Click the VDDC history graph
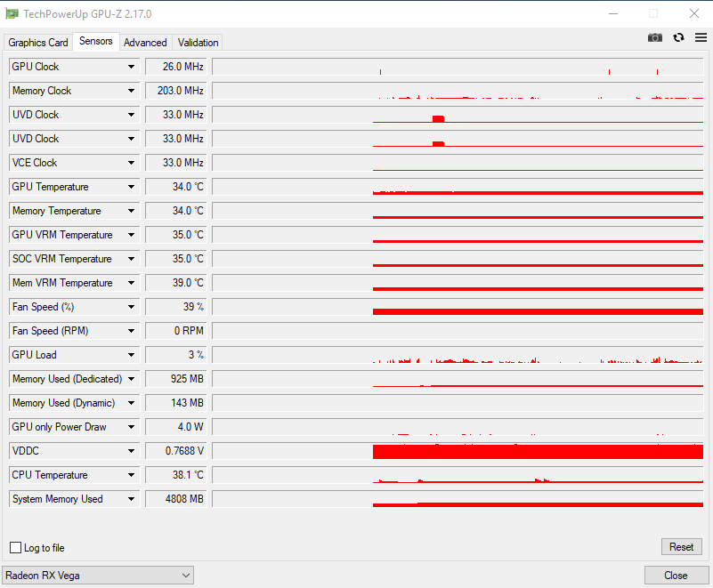 tap(458, 451)
